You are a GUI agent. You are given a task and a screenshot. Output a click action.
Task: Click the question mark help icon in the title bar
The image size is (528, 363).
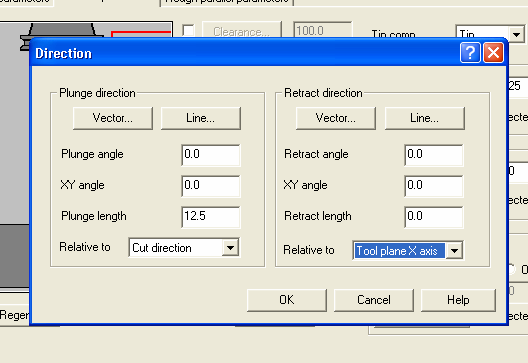coord(470,53)
